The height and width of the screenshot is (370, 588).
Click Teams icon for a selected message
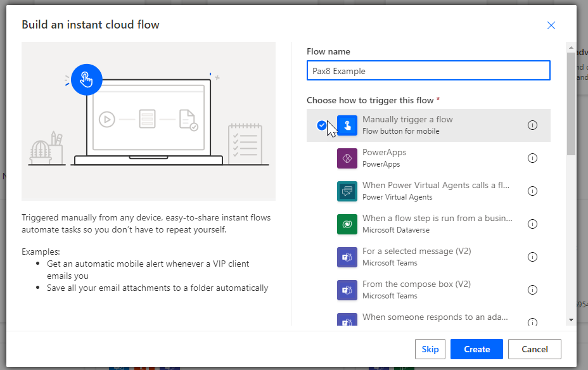[x=347, y=257]
